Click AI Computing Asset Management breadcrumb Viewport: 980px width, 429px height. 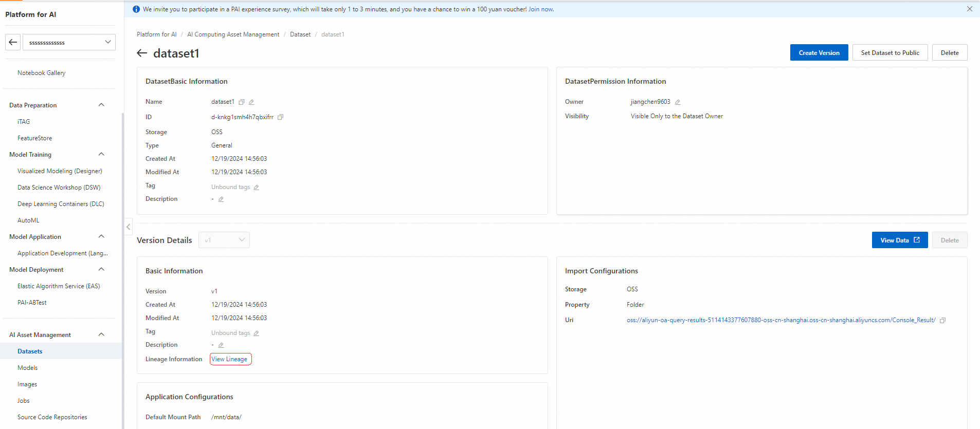[x=233, y=34]
